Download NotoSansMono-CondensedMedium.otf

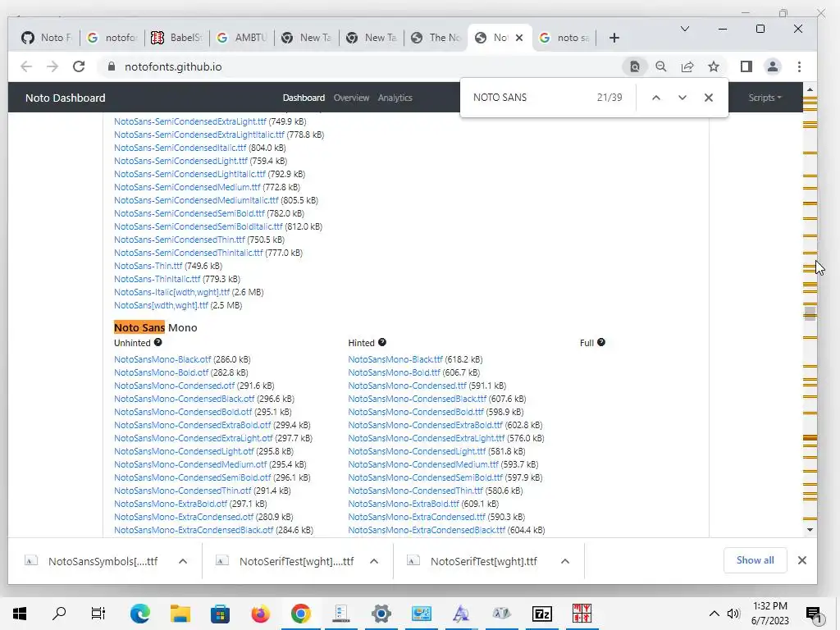pos(190,464)
